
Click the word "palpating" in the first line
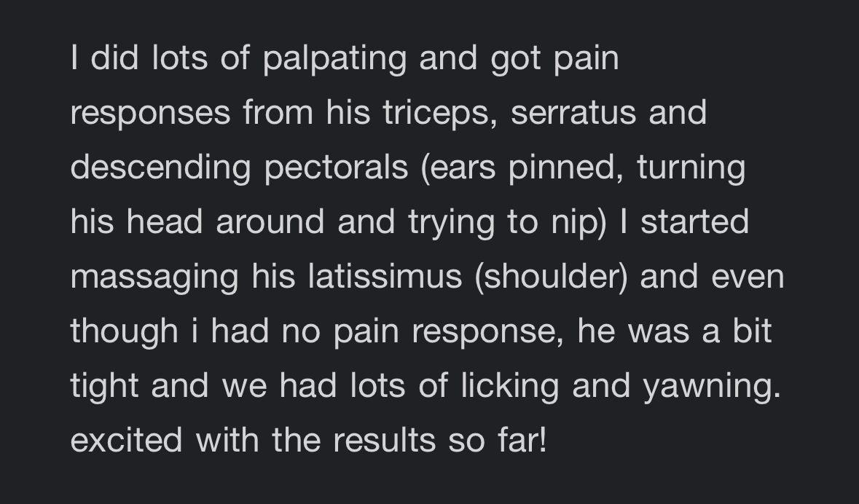(334, 59)
